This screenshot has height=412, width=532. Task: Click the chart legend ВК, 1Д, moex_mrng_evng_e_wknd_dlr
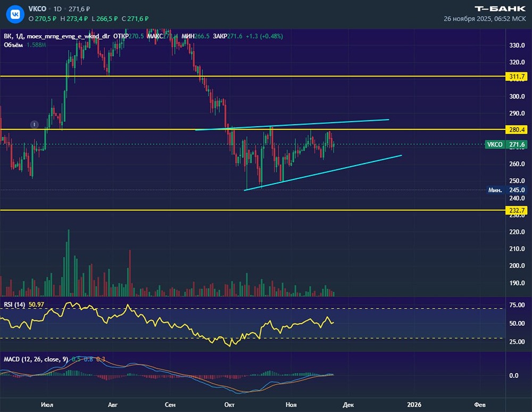pos(57,36)
